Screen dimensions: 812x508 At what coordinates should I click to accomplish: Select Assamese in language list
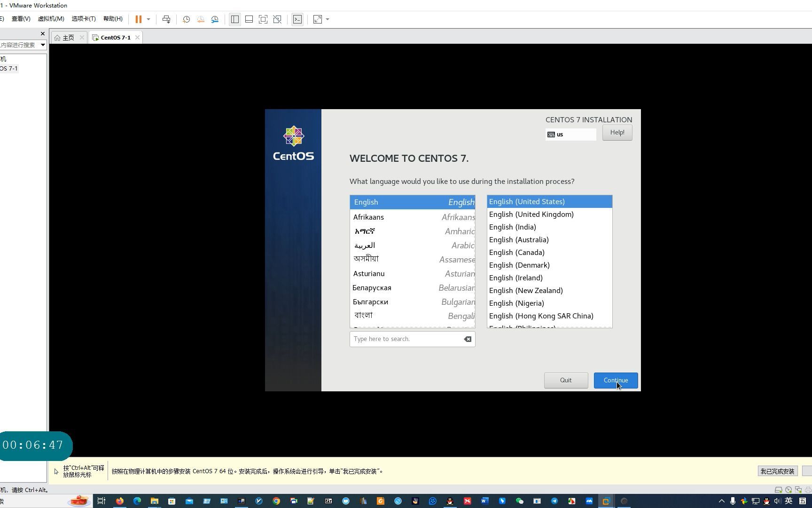pyautogui.click(x=413, y=259)
